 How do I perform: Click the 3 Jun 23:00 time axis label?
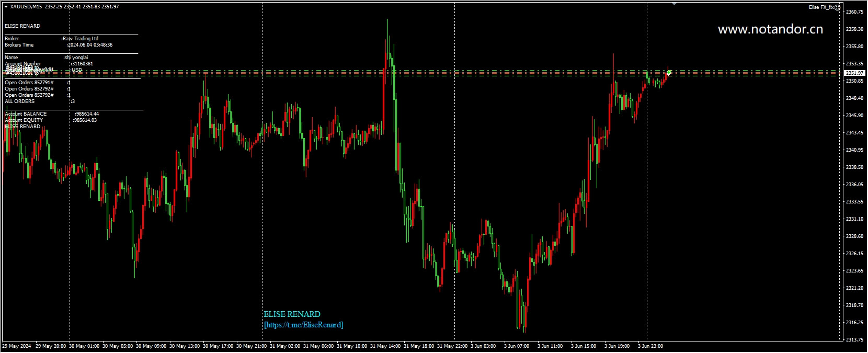click(x=650, y=346)
